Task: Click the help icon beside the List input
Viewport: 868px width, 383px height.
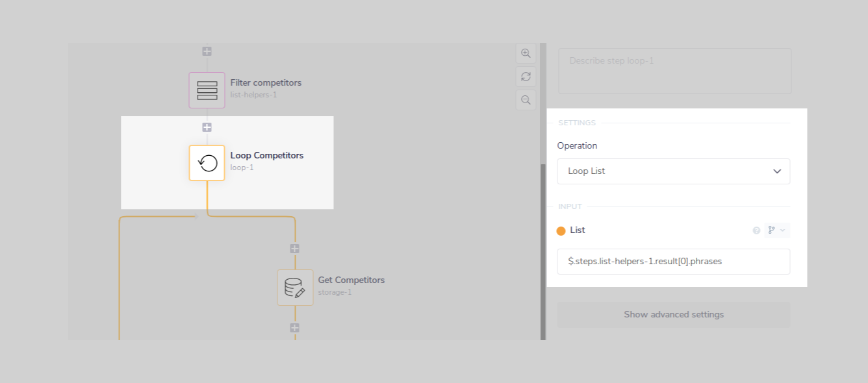Action: [x=756, y=230]
